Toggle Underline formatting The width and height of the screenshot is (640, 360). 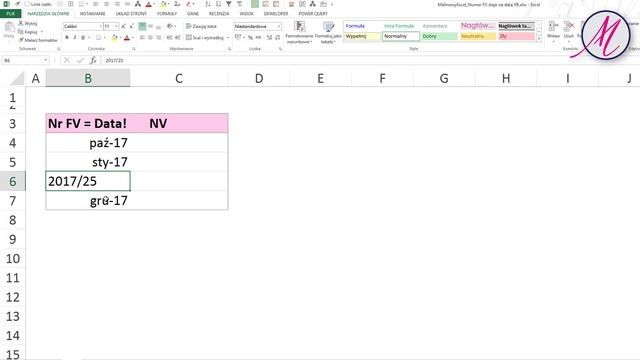(83, 38)
